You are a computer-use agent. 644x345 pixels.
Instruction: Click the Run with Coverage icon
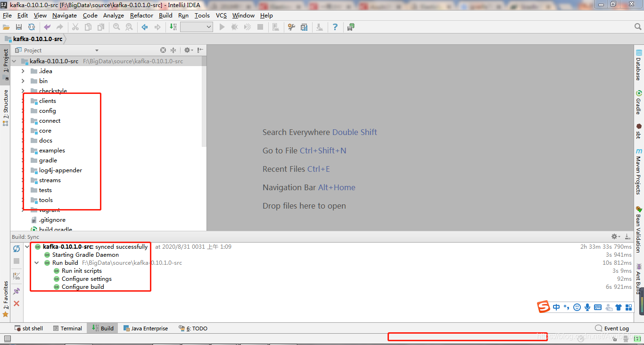click(x=247, y=27)
